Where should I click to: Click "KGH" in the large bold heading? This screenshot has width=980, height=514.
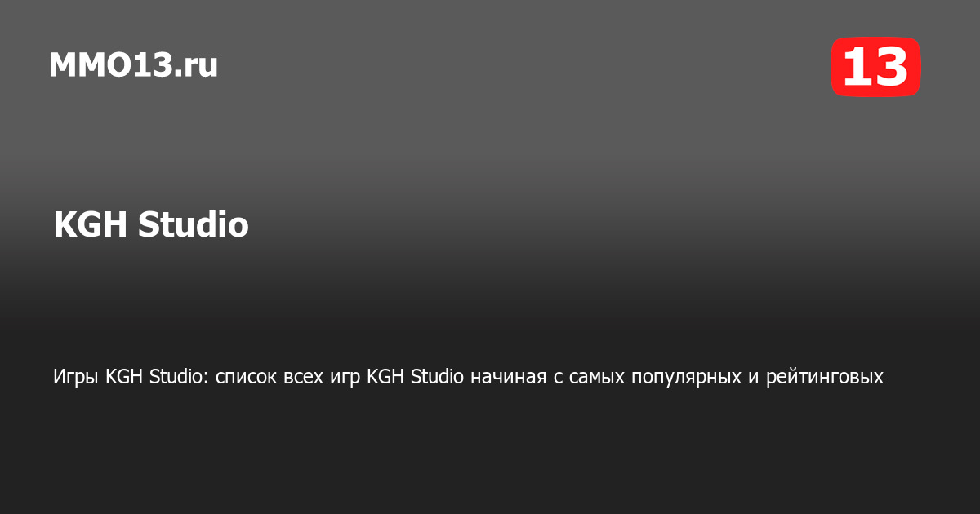pyautogui.click(x=91, y=225)
